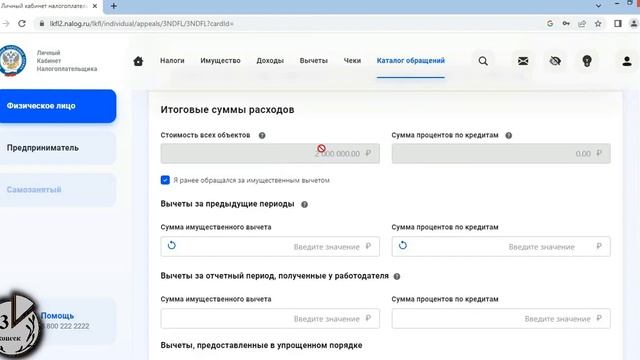Open the user profile icon
The height and width of the screenshot is (360, 640).
point(627,61)
